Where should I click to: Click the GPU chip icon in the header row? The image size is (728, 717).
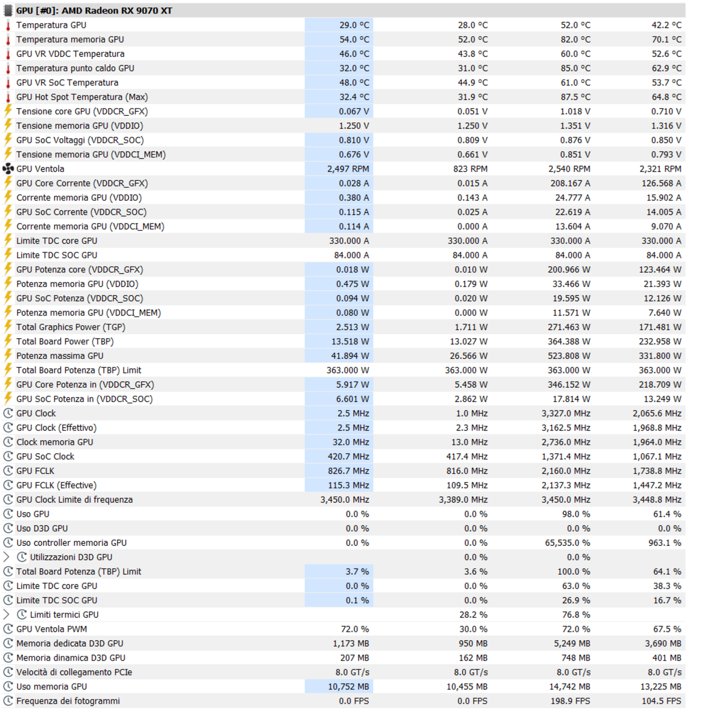pyautogui.click(x=8, y=10)
